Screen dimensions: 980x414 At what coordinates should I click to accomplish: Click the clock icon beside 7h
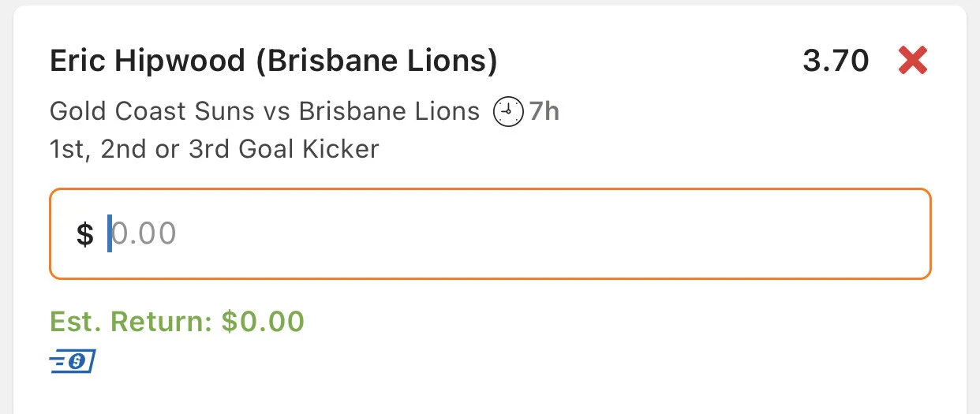click(507, 112)
